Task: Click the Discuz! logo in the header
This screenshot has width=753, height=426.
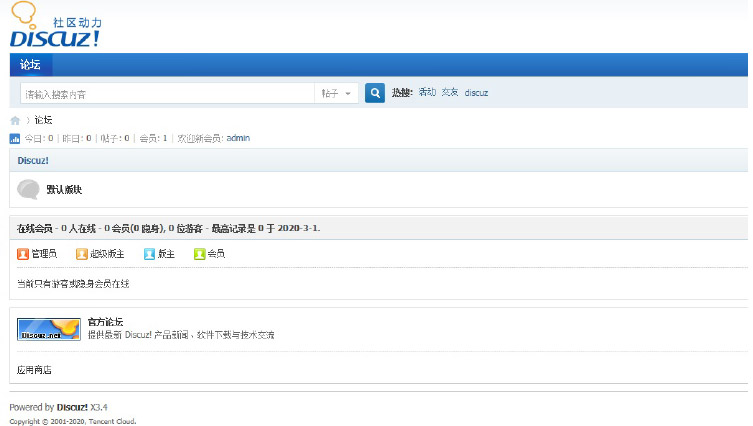Action: 55,27
